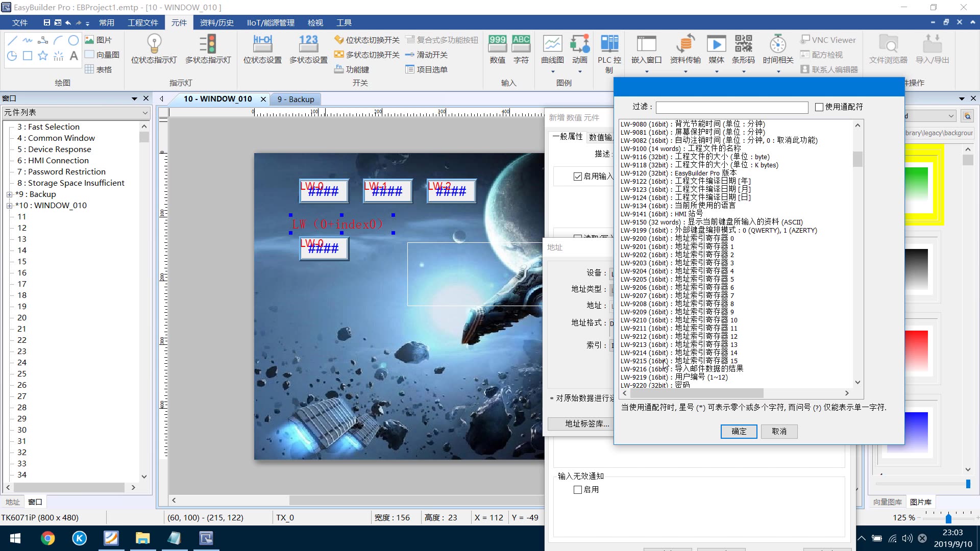Click the filter (过滤) text input field
980x551 pixels.
[731, 107]
